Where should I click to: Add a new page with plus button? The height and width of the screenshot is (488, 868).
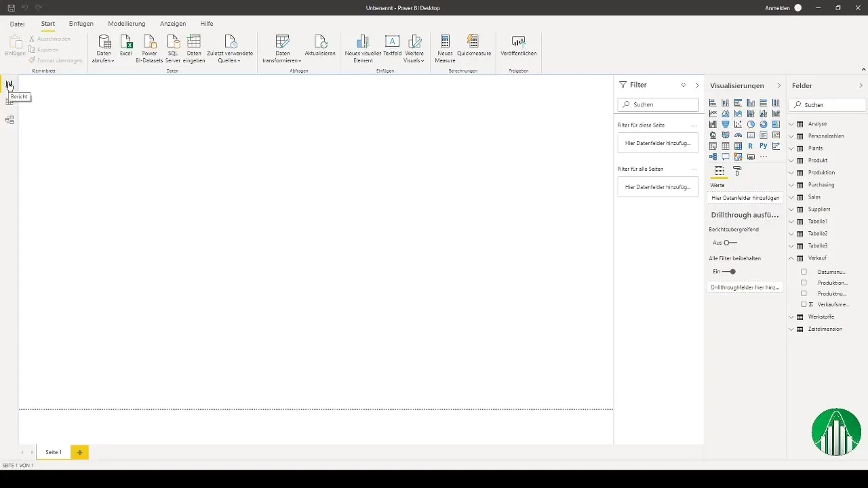click(x=79, y=452)
